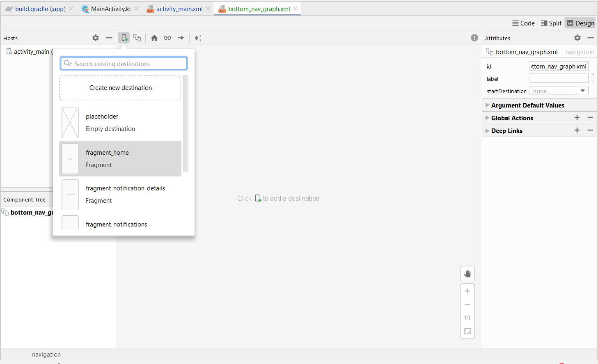
Task: Click Create new destination button
Action: 120,87
